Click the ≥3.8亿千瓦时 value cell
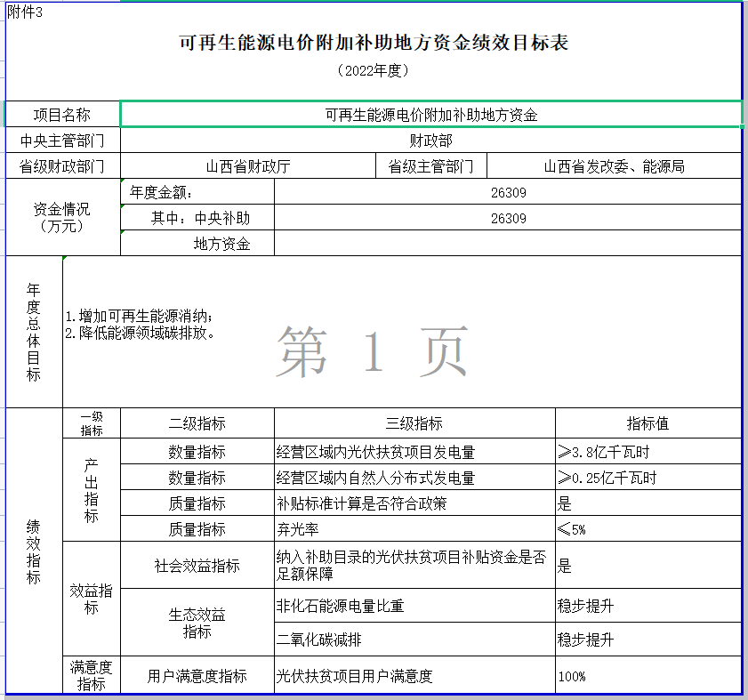The image size is (748, 700). tap(647, 452)
